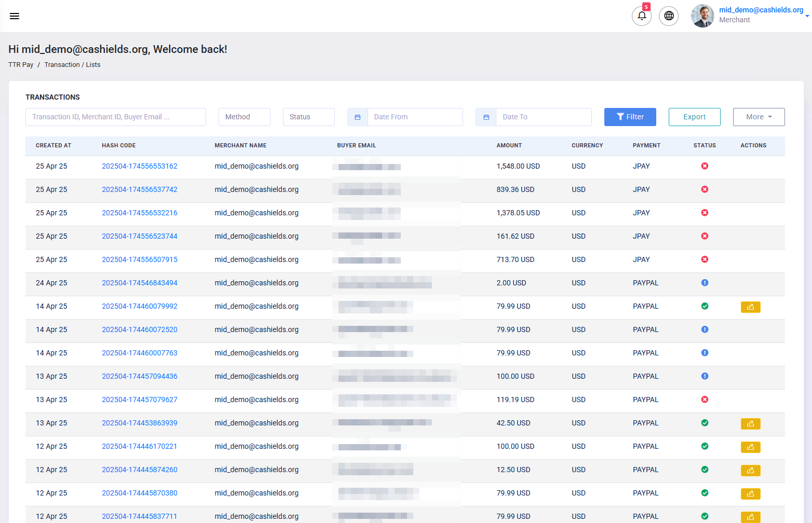812x523 pixels.
Task: Click the Export button
Action: pos(694,117)
